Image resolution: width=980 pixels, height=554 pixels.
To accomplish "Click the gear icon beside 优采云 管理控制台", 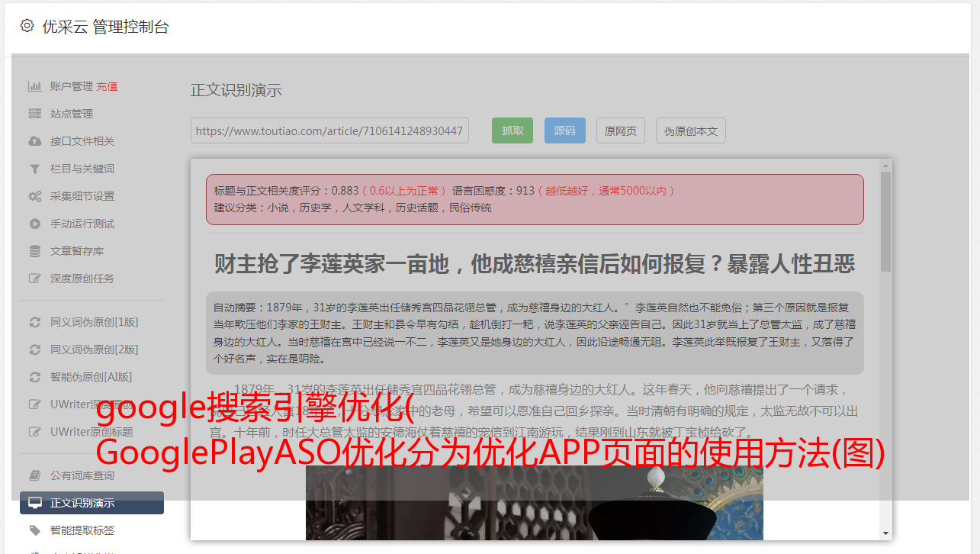I will click(x=27, y=26).
